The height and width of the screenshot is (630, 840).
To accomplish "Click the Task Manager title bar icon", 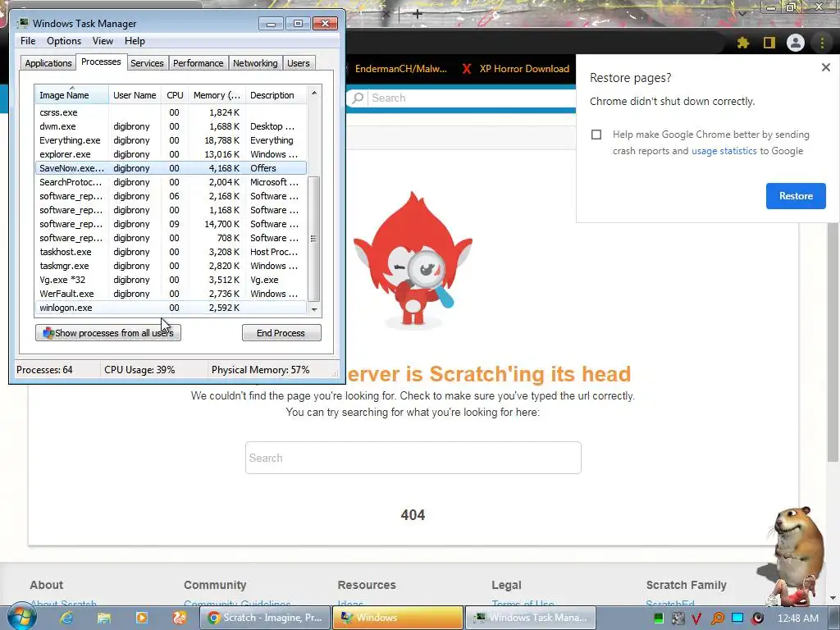I will 23,23.
